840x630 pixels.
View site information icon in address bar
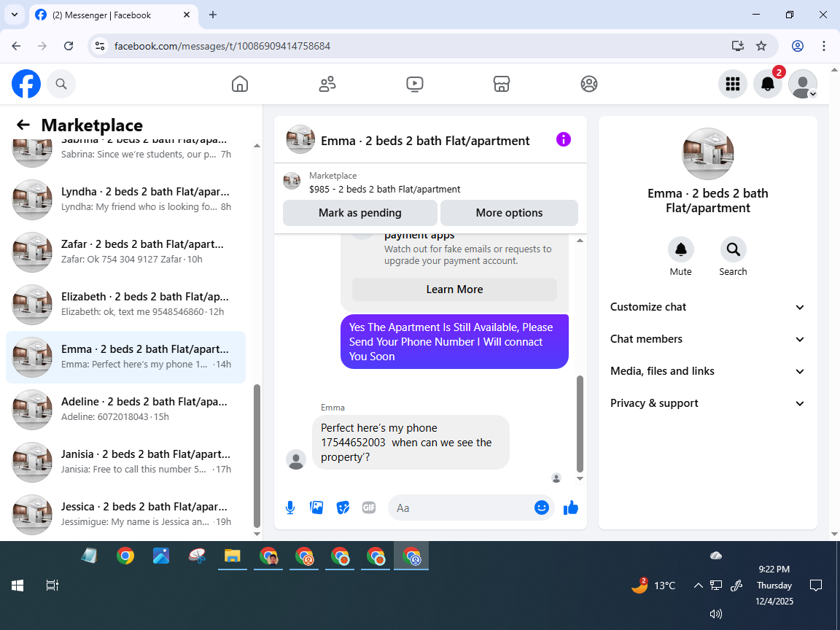pyautogui.click(x=100, y=46)
